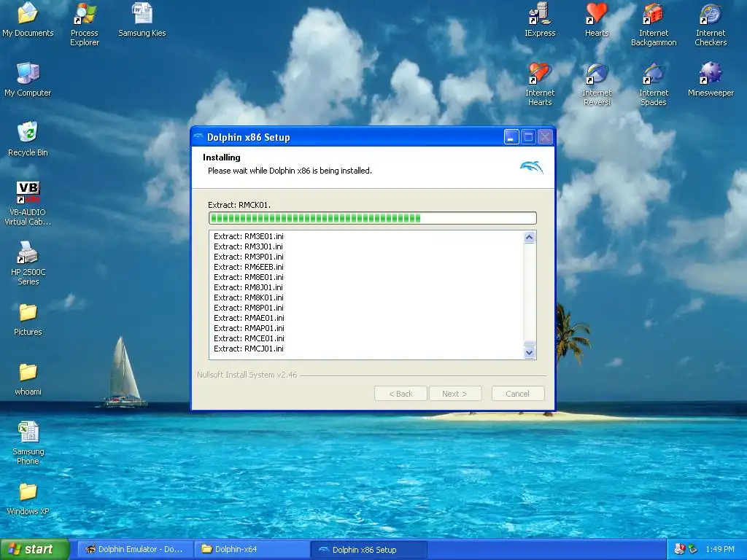This screenshot has height=560, width=747.
Task: Click the 1:49 PM system clock
Action: (720, 549)
